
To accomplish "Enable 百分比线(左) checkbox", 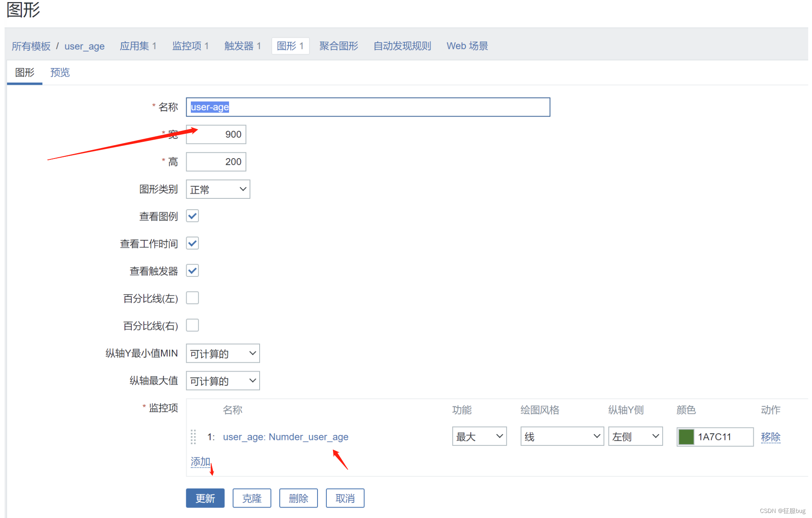I will pyautogui.click(x=193, y=298).
